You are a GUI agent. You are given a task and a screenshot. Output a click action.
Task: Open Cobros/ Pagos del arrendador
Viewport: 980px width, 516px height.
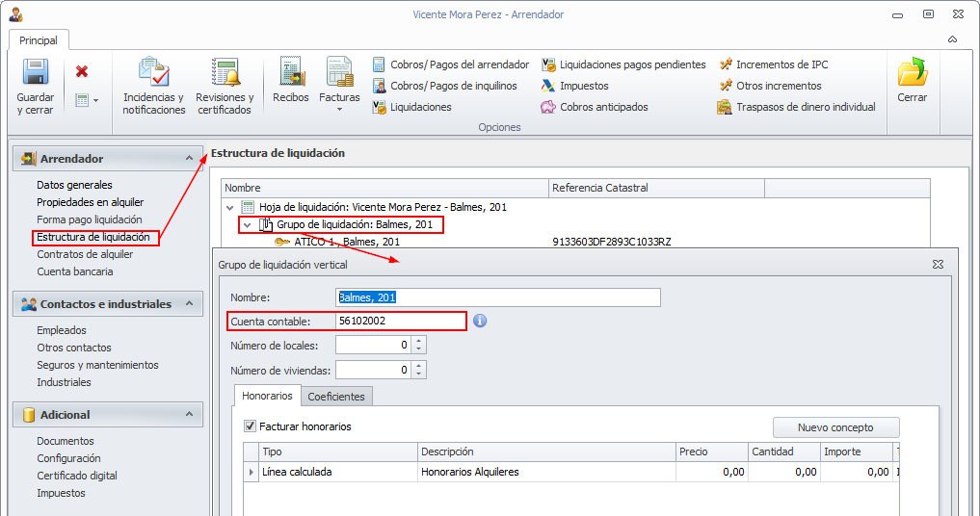(451, 64)
